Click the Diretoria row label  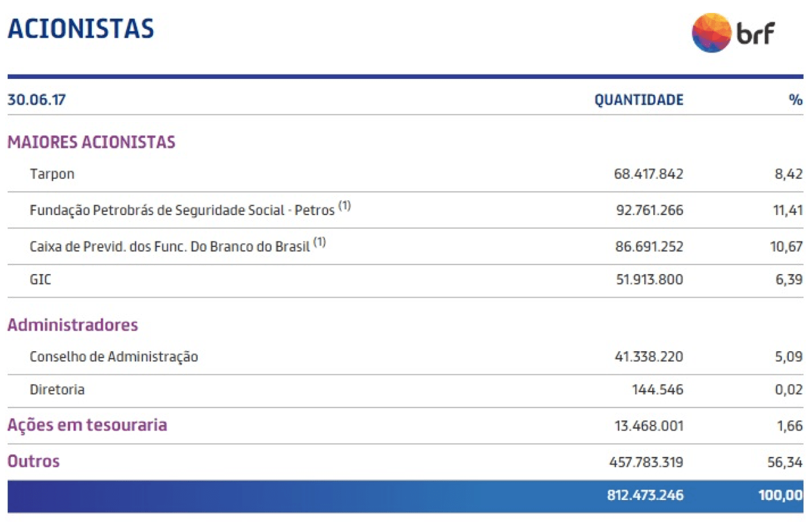point(57,390)
